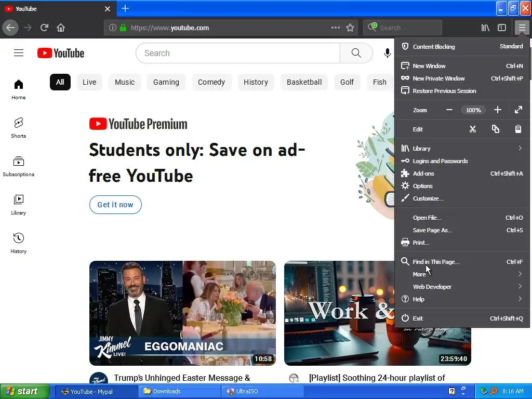
Task: Switch to Downloads taskbar window
Action: coord(179,391)
